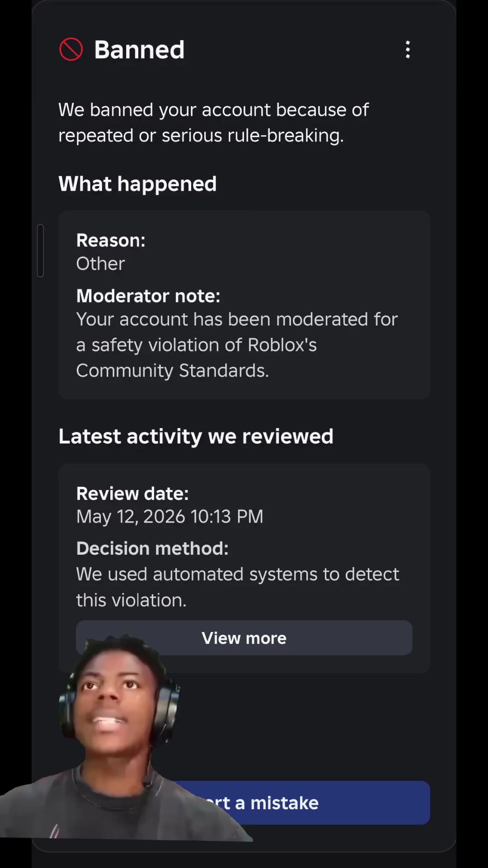488x868 pixels.
Task: Click the automated systems detection text
Action: click(237, 587)
